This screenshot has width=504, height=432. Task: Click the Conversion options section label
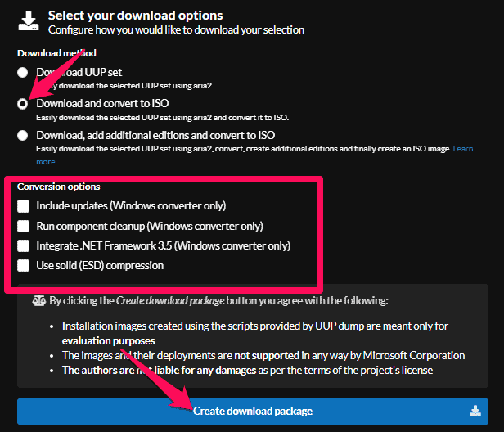[59, 187]
